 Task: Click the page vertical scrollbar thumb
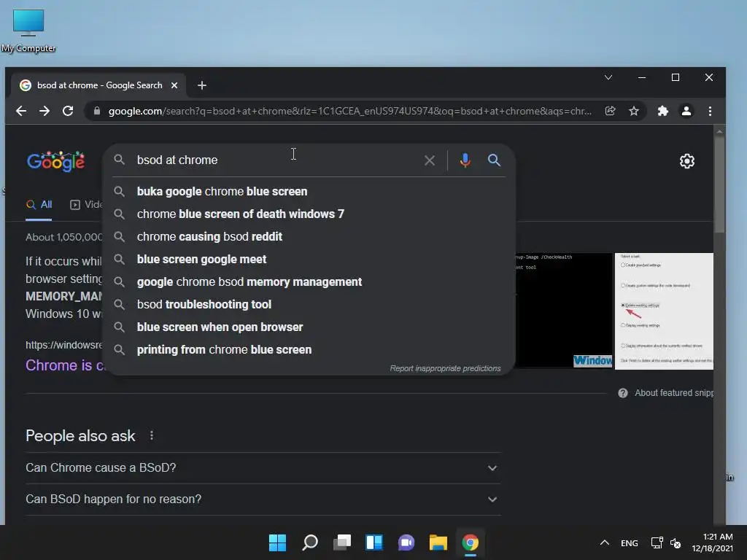[719, 183]
